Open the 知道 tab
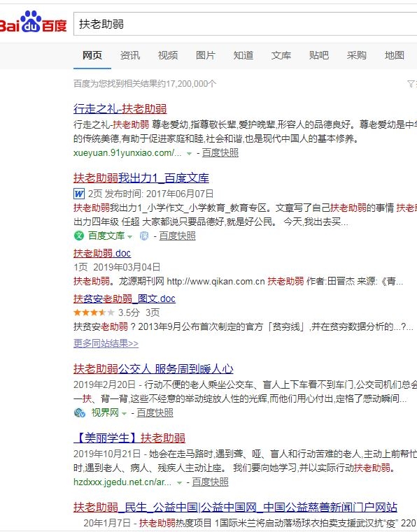The width and height of the screenshot is (417, 532). coord(243,55)
